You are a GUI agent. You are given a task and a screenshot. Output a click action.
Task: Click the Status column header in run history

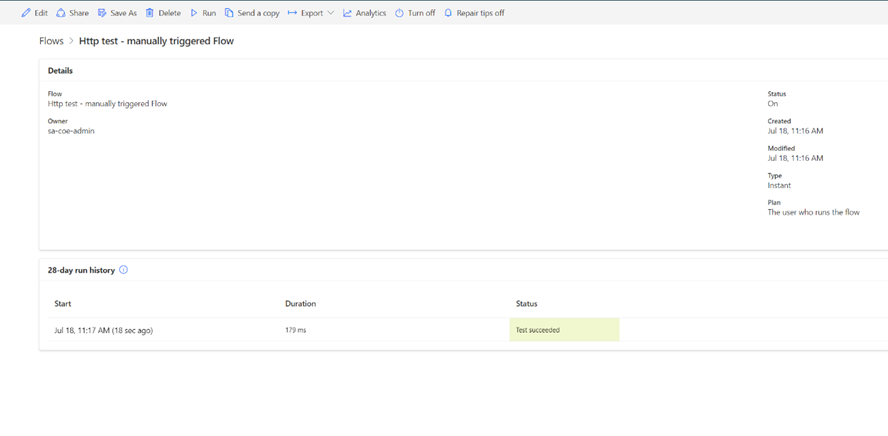(x=526, y=303)
